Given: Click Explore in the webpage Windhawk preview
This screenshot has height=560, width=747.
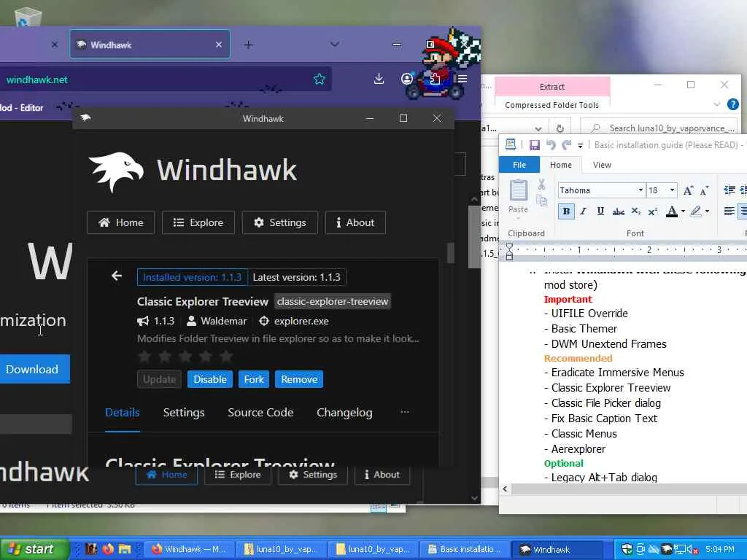Looking at the screenshot, I should click(x=238, y=475).
